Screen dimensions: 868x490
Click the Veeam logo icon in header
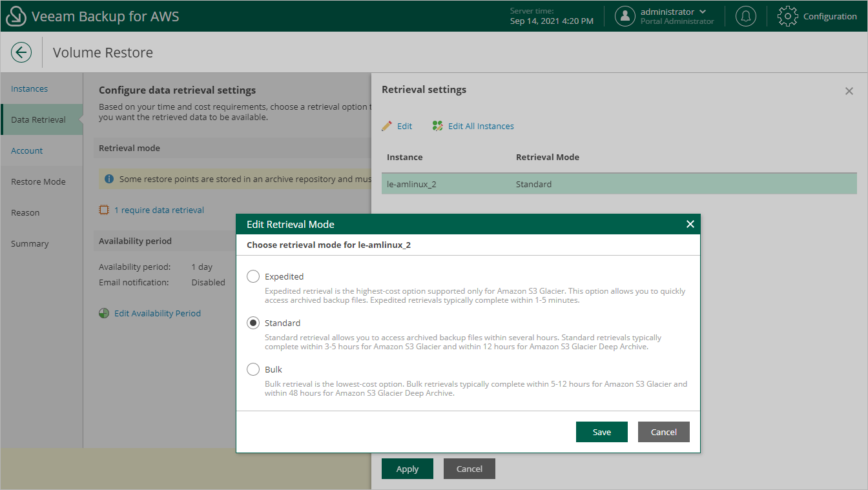click(15, 16)
